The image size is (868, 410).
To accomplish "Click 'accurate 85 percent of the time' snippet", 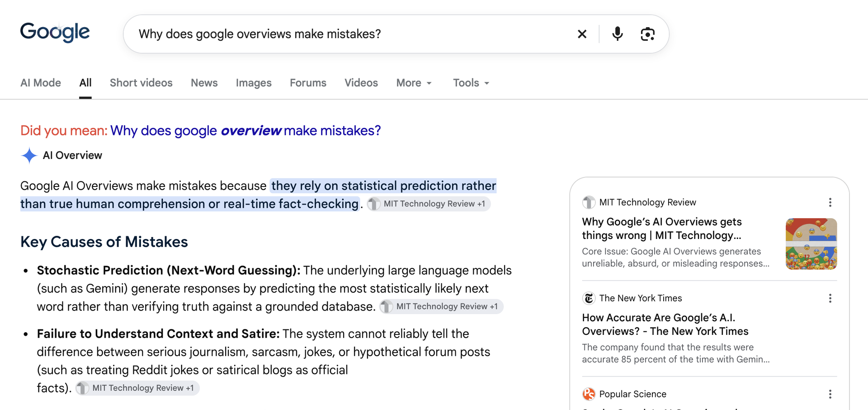I will tap(645, 359).
